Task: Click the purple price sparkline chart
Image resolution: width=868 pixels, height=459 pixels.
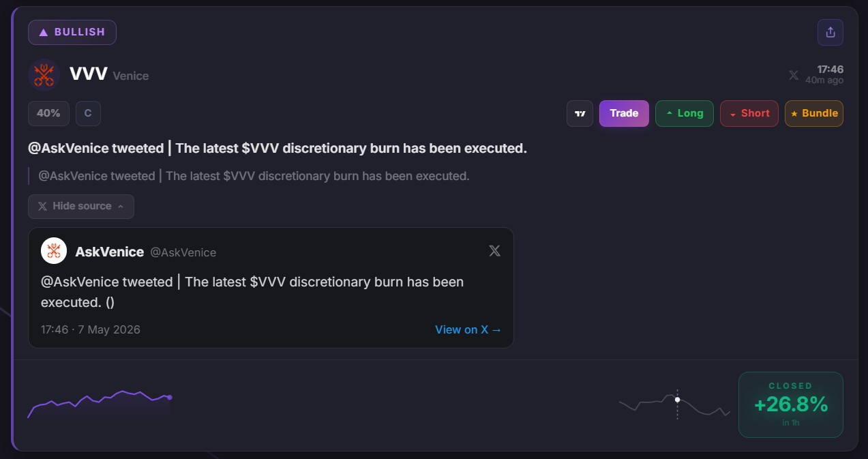Action: tap(100, 404)
